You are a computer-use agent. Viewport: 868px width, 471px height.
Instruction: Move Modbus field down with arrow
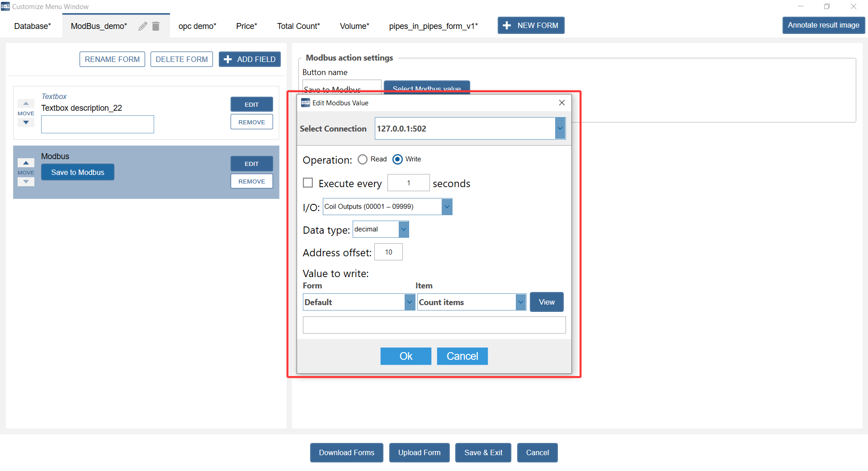[x=26, y=182]
